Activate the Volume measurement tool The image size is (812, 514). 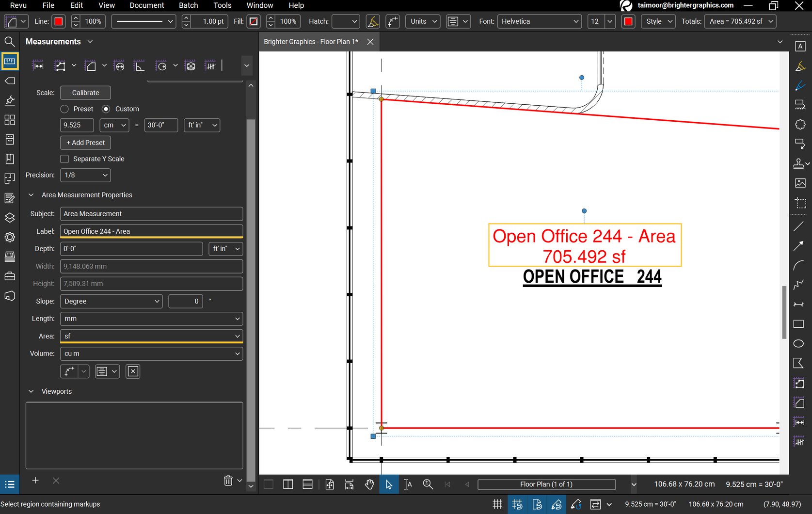(x=190, y=64)
